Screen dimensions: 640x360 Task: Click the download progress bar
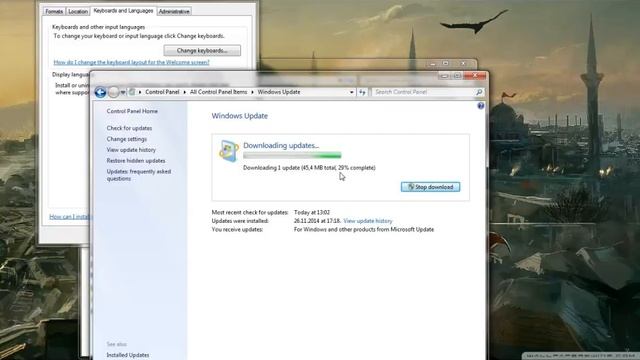coord(292,155)
